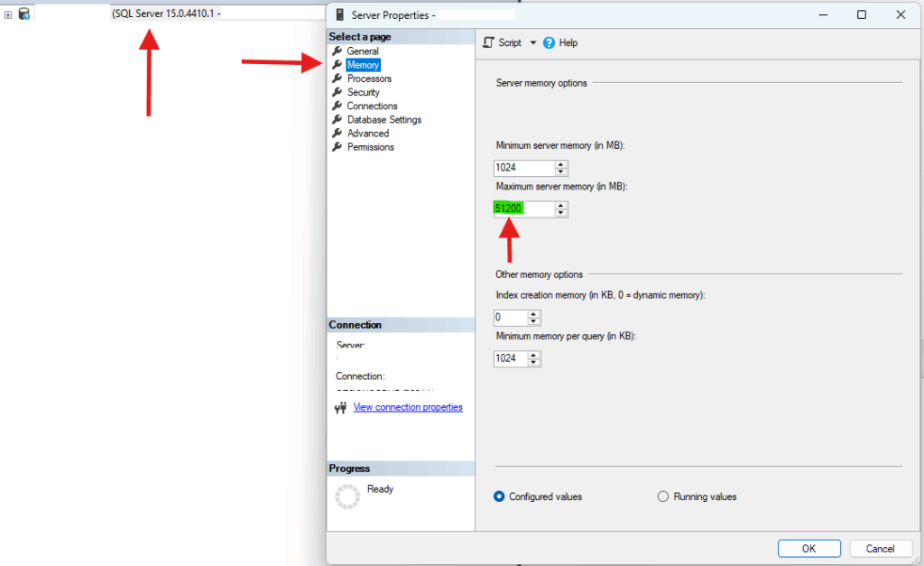Click Cancel to discard changes
Screen dimensions: 924x566
[881, 548]
